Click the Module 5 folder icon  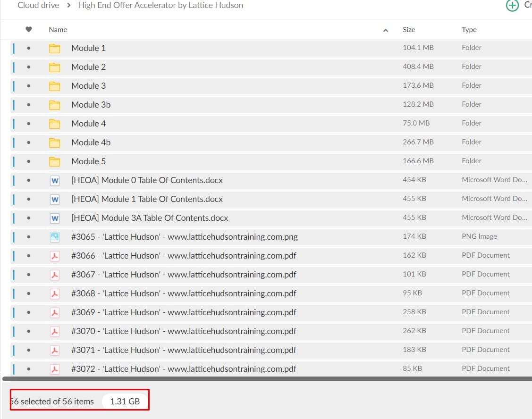(x=55, y=161)
